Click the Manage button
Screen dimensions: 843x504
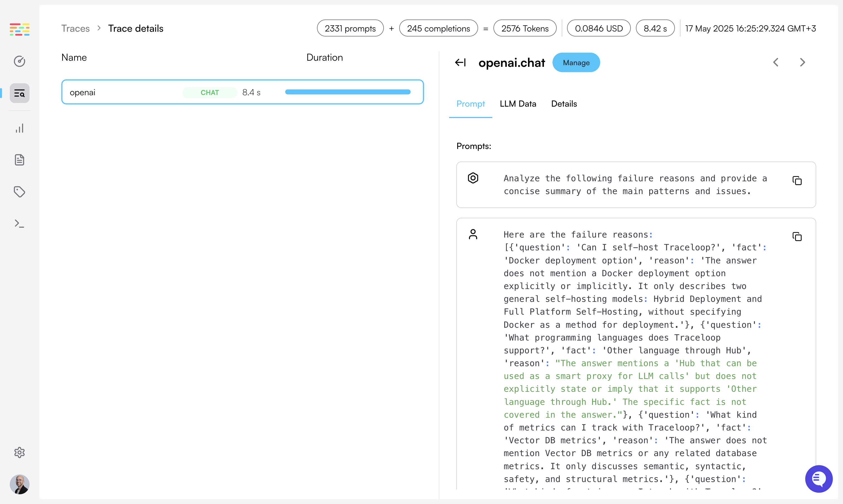click(576, 62)
